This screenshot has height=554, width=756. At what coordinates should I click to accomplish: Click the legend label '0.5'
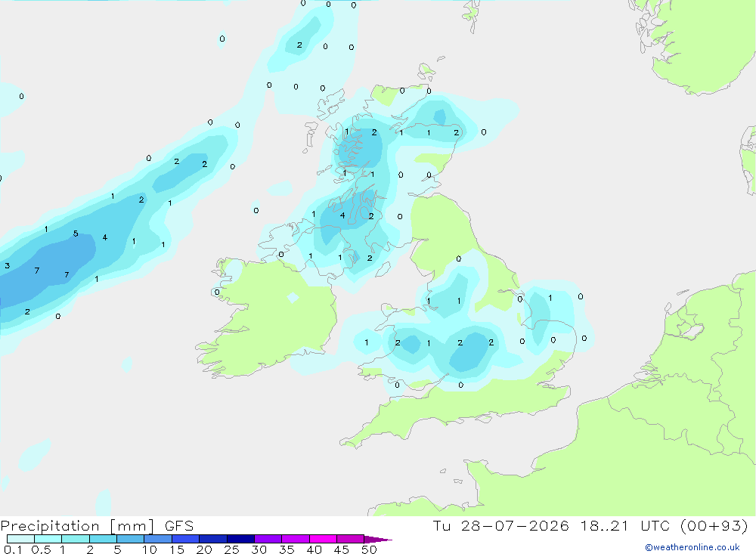41,549
